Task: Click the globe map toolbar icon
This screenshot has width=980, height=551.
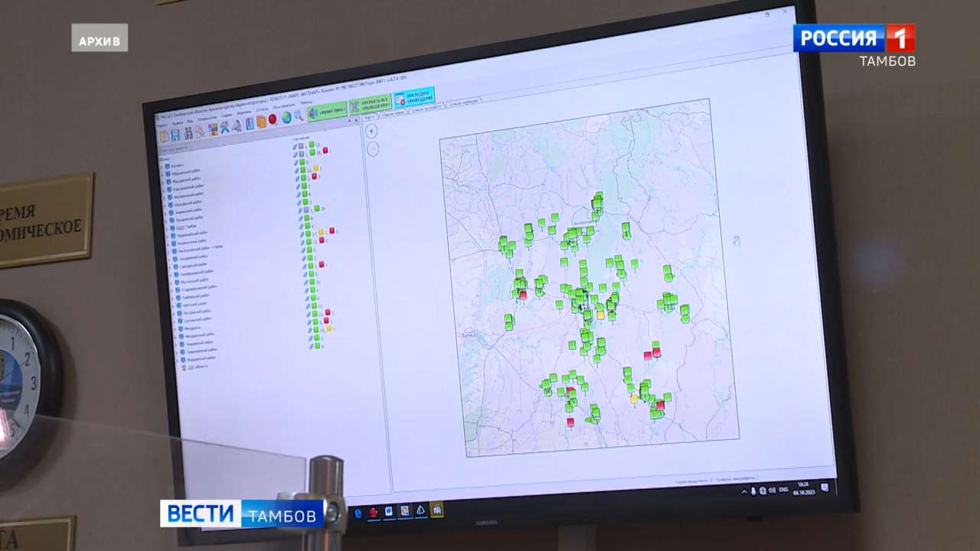Action: pos(286,117)
